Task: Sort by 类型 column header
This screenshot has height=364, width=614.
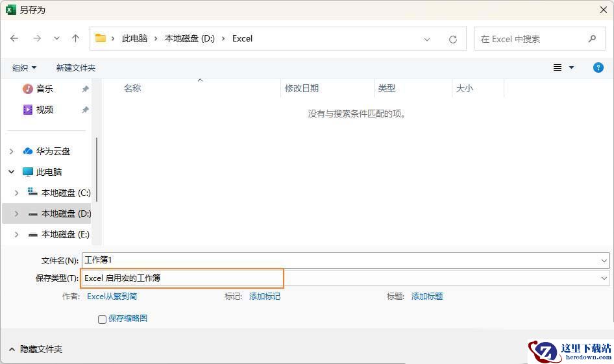Action: (x=386, y=88)
